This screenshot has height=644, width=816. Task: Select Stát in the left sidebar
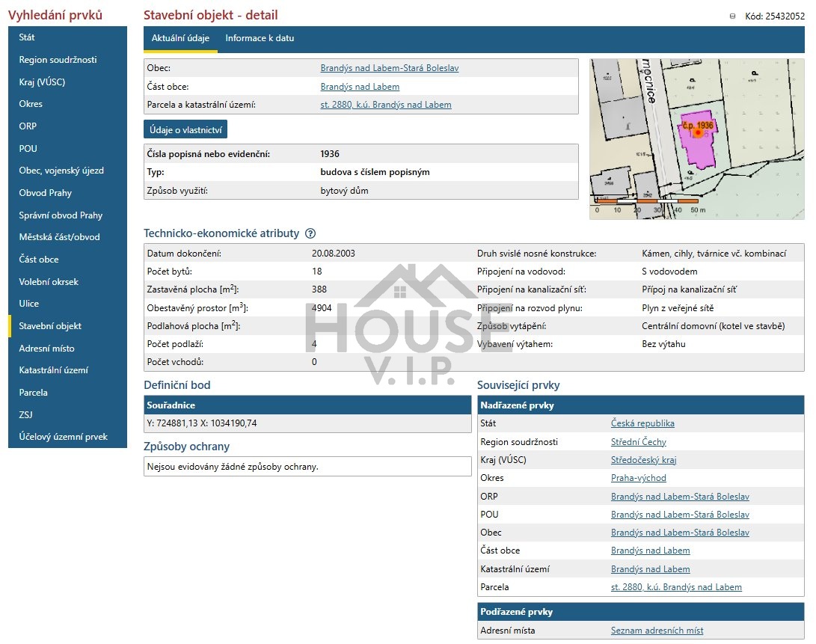tap(27, 37)
